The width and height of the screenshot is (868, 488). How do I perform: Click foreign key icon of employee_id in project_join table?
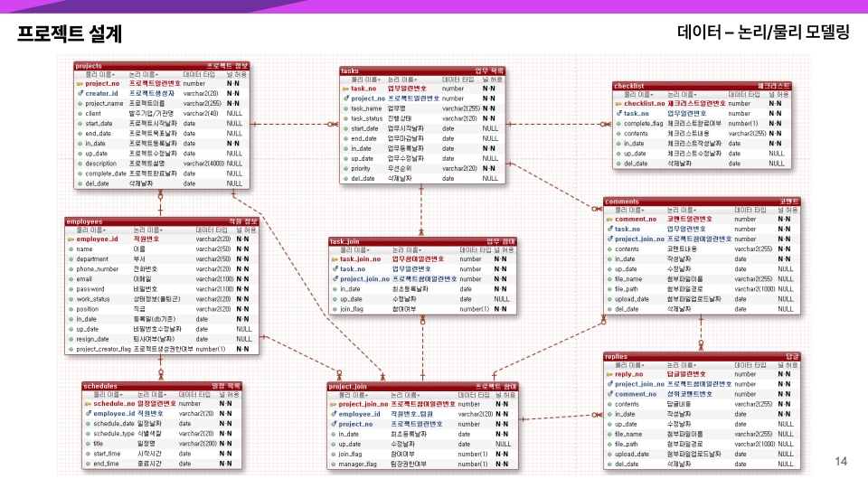334,414
